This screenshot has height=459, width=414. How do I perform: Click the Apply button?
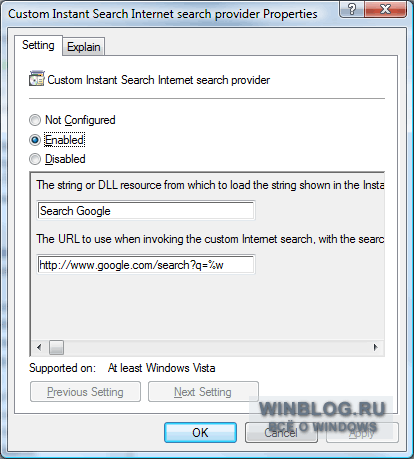click(x=362, y=432)
